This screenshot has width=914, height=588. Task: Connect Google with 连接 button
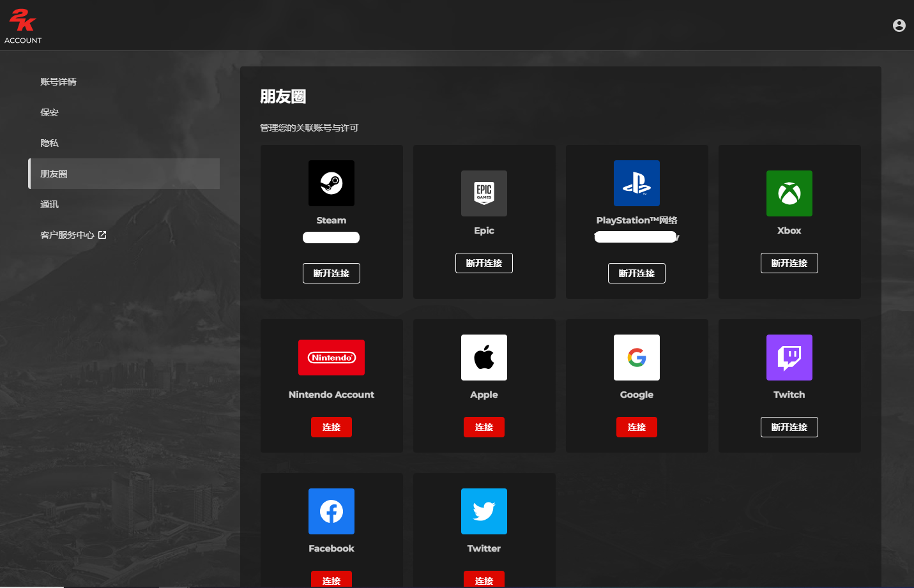click(x=637, y=427)
